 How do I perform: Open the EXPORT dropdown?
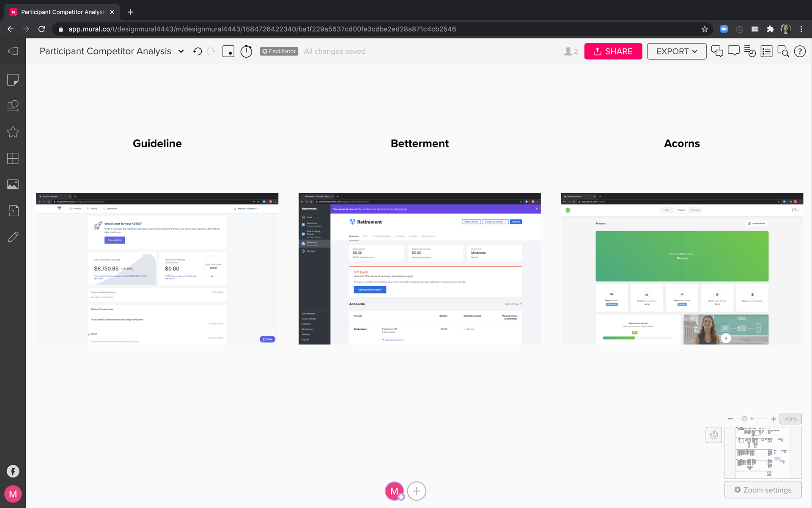[x=677, y=51]
